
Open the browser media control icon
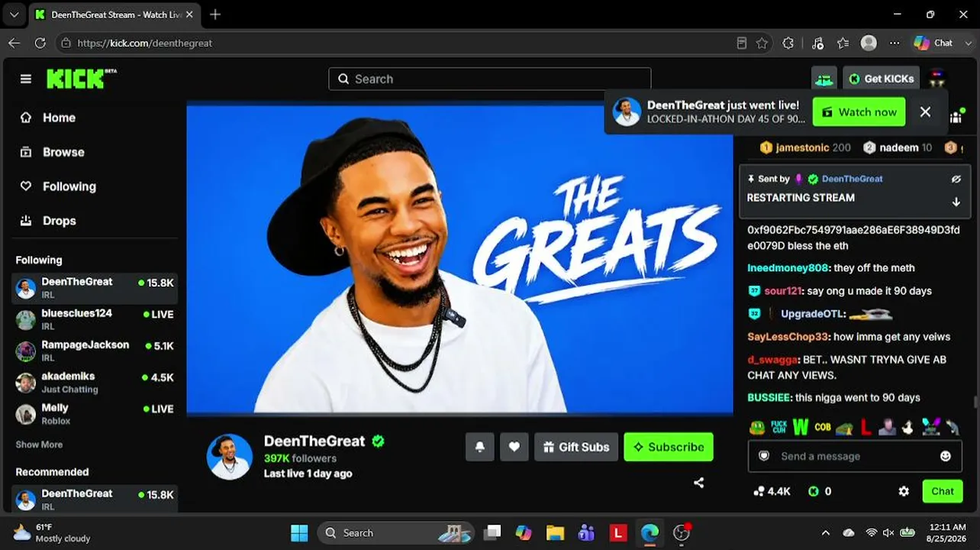pyautogui.click(x=817, y=44)
